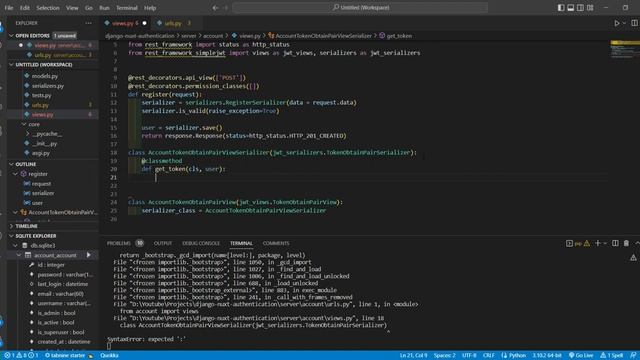
Task: Show account_account table with play icon
Action: tap(89, 255)
